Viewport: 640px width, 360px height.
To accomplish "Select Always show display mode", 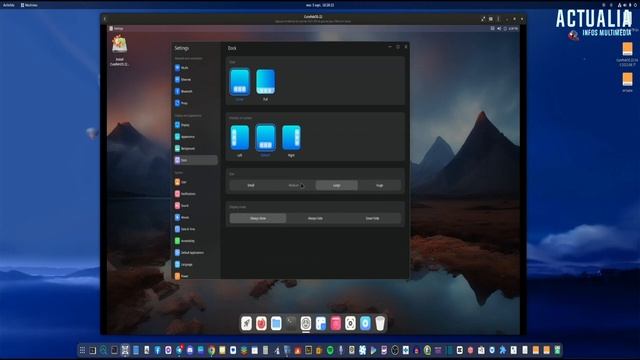I will click(x=258, y=218).
